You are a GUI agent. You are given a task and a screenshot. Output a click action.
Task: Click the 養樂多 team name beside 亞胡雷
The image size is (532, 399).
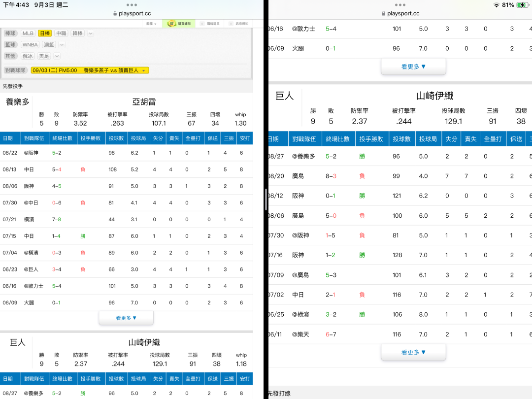click(x=18, y=102)
